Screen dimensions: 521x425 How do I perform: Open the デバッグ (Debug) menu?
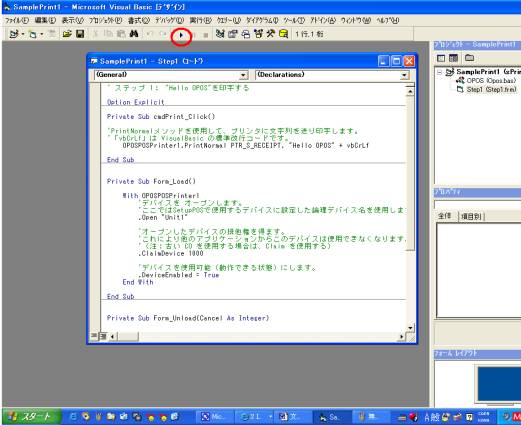click(x=169, y=21)
